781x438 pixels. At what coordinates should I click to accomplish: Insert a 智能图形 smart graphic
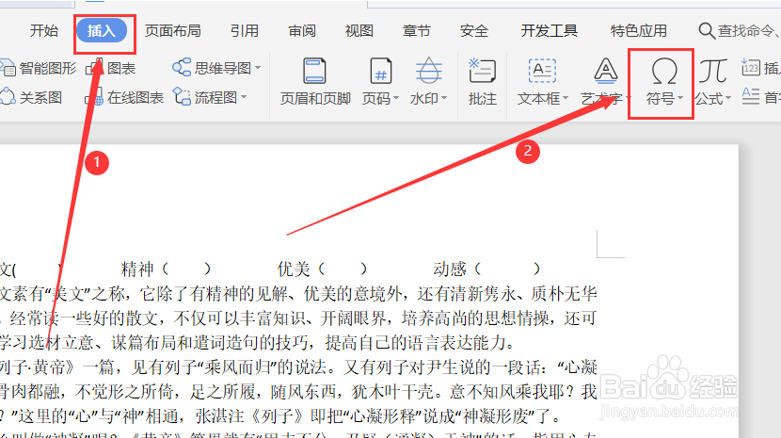[x=39, y=68]
